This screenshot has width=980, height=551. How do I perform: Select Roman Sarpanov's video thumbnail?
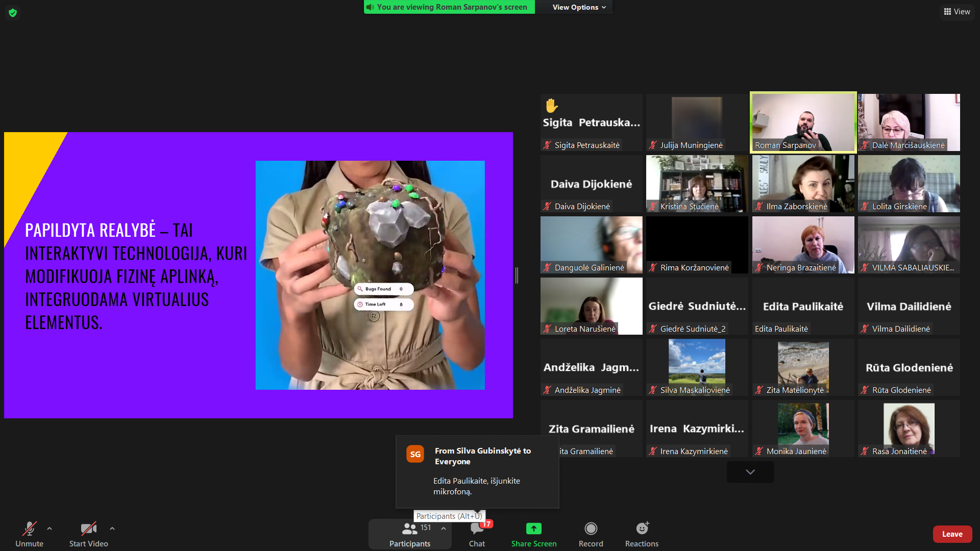pos(803,122)
